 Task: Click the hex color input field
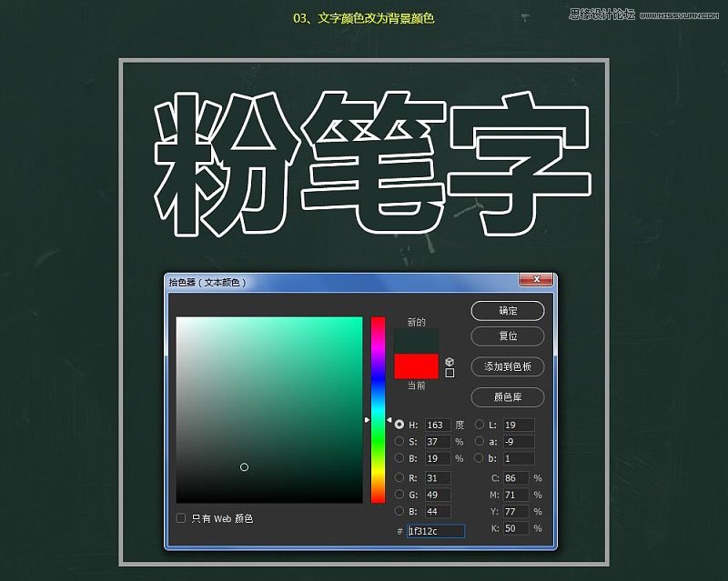click(x=436, y=531)
